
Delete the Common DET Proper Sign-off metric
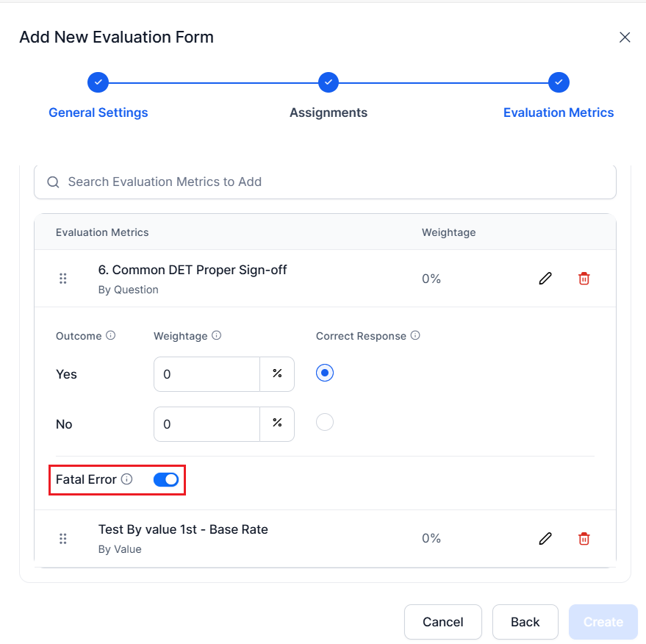(584, 279)
